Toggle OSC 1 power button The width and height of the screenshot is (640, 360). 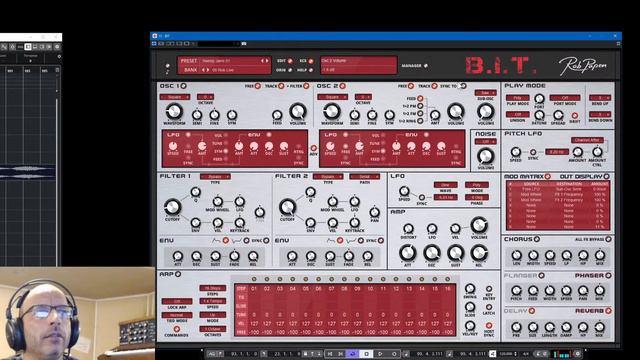tap(184, 86)
